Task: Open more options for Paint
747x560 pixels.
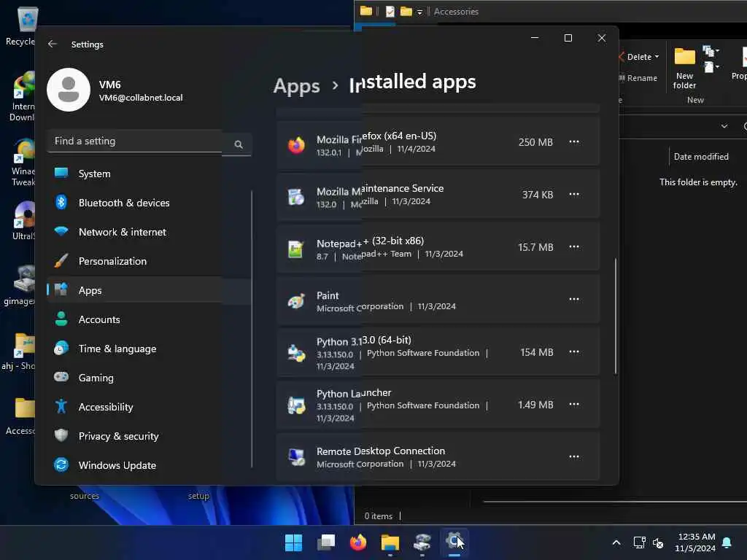Action: [574, 299]
